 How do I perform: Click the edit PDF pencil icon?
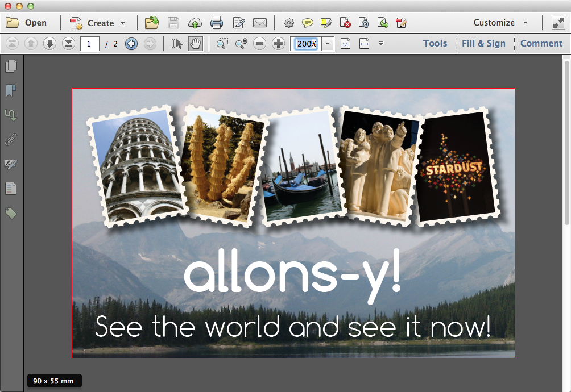coord(402,23)
